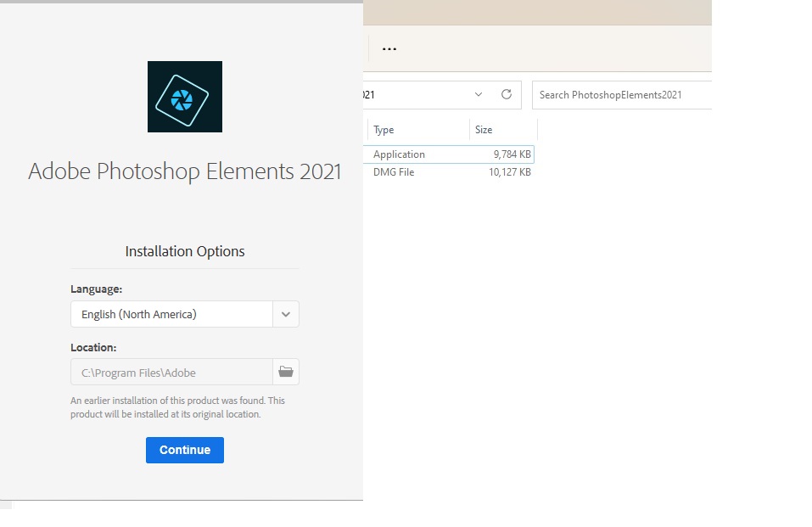Click the Photoshop Elements aperture logo icon
Screen dimensions: 812x527
pyautogui.click(x=184, y=96)
